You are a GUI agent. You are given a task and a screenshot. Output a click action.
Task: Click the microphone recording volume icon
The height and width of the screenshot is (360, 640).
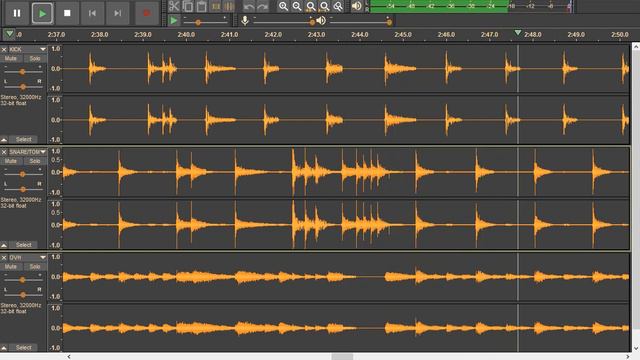[x=245, y=20]
